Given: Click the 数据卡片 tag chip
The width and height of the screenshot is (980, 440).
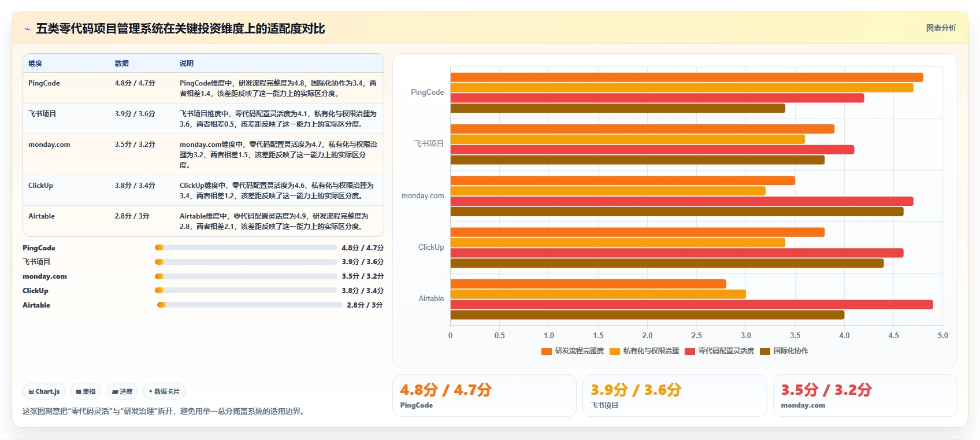Looking at the screenshot, I should point(164,391).
